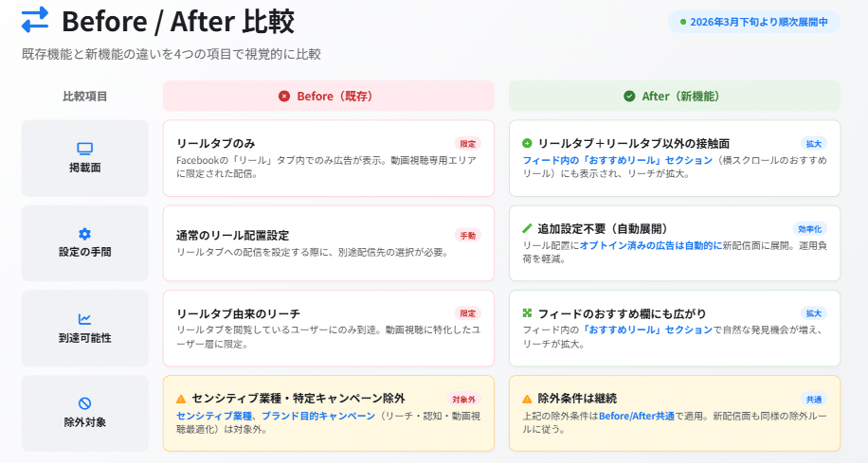
Task: Click description starting Facebookの「リール」タブ内でのみ
Action: (326, 167)
